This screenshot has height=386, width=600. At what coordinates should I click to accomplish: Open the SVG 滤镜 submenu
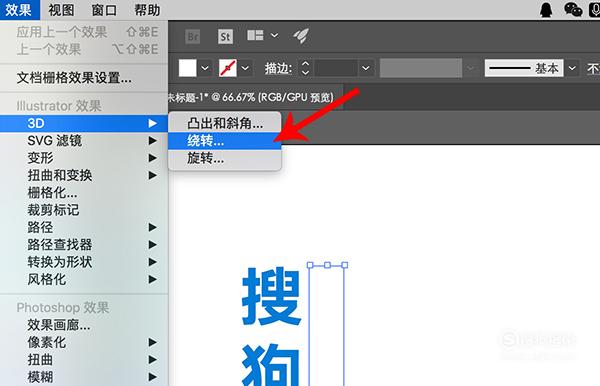[x=84, y=141]
